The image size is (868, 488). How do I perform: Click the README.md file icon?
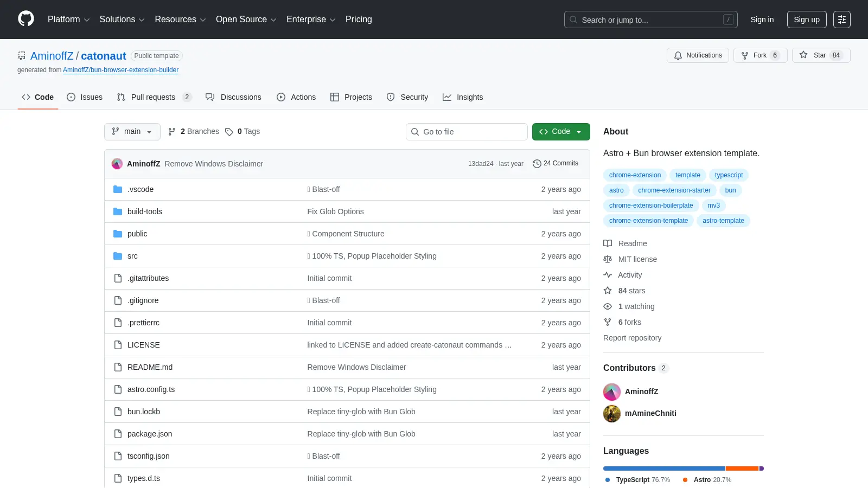point(118,367)
